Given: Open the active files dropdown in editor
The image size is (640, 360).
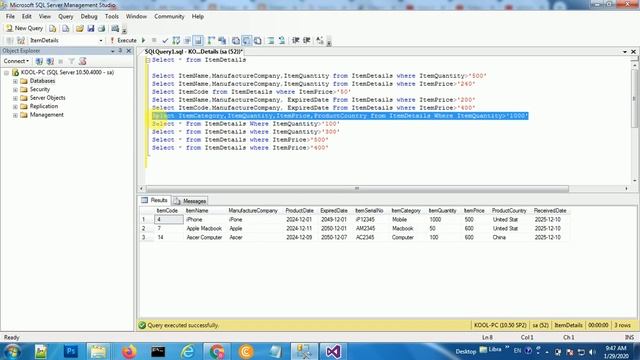Looking at the screenshot, I should [x=625, y=52].
